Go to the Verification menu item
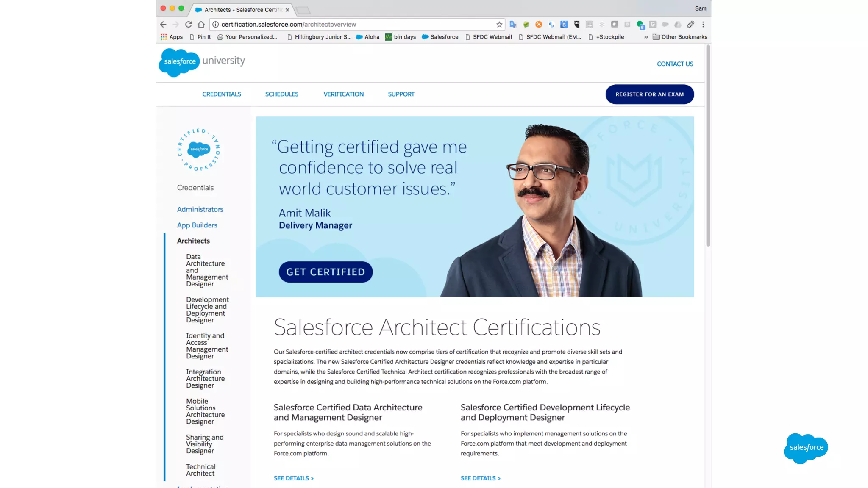 (x=343, y=94)
